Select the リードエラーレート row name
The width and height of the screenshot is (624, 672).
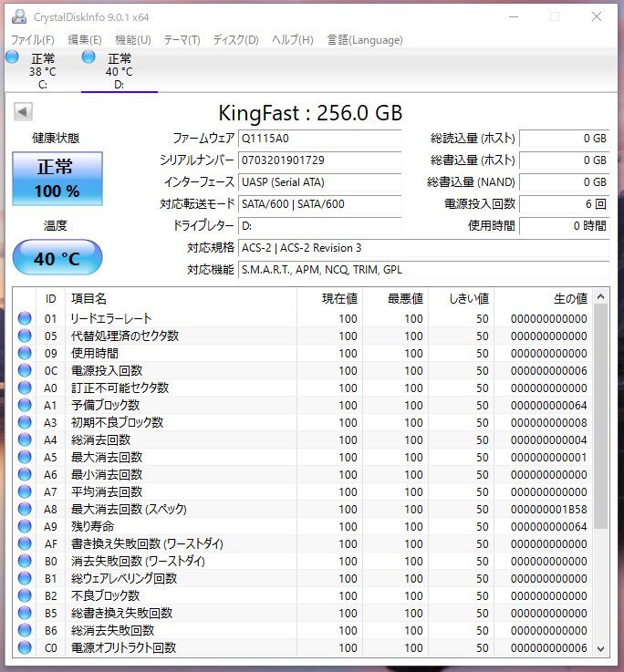point(111,318)
